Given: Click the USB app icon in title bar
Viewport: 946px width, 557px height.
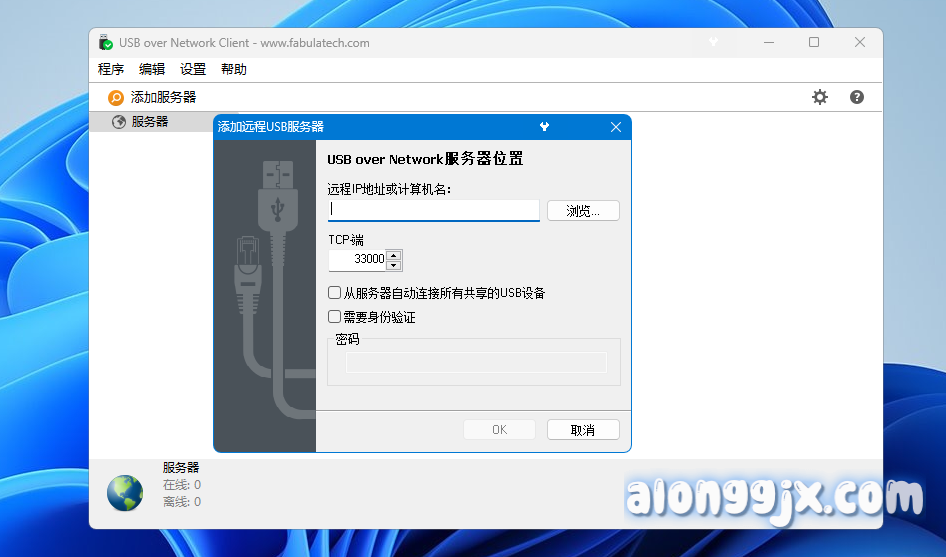Looking at the screenshot, I should (106, 43).
